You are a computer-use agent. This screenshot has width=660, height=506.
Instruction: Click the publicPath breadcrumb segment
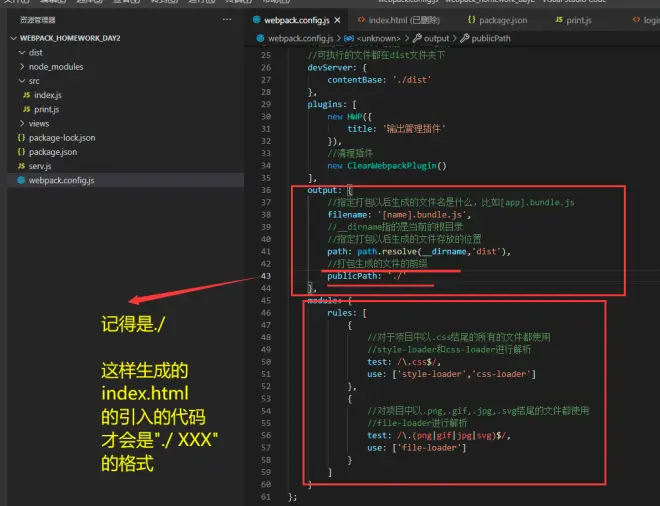tap(491, 38)
